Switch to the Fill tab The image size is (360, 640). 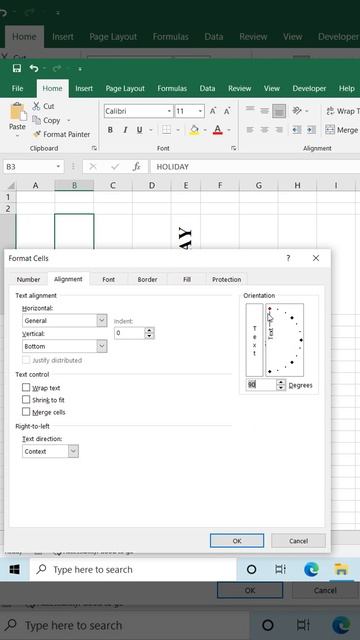pos(187,279)
